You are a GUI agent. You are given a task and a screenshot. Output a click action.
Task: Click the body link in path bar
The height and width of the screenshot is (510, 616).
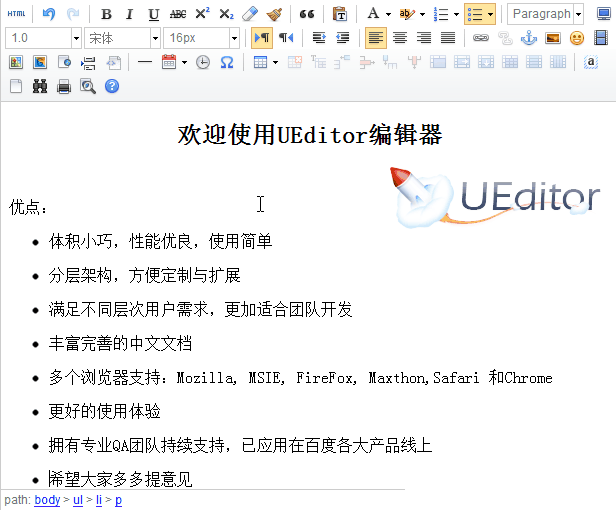47,500
